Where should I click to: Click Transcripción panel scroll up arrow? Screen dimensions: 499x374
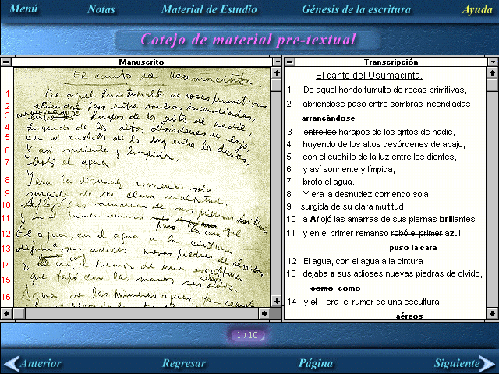[x=492, y=73]
